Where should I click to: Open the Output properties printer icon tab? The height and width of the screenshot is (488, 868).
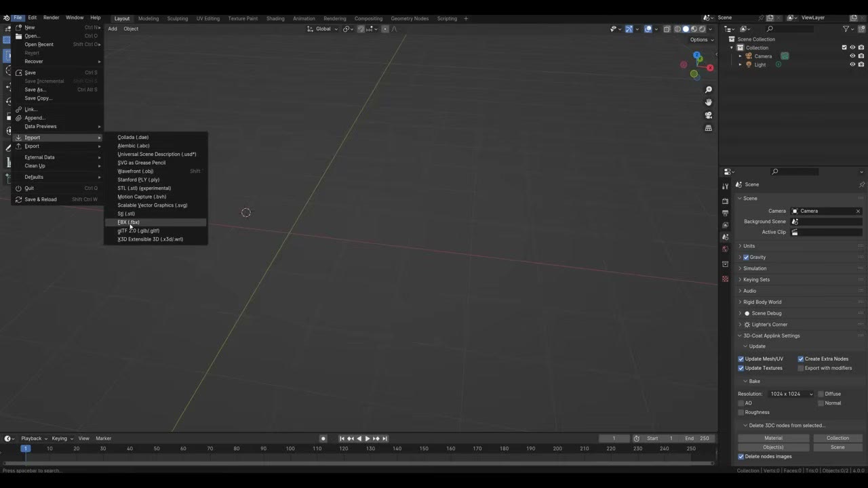tap(725, 213)
